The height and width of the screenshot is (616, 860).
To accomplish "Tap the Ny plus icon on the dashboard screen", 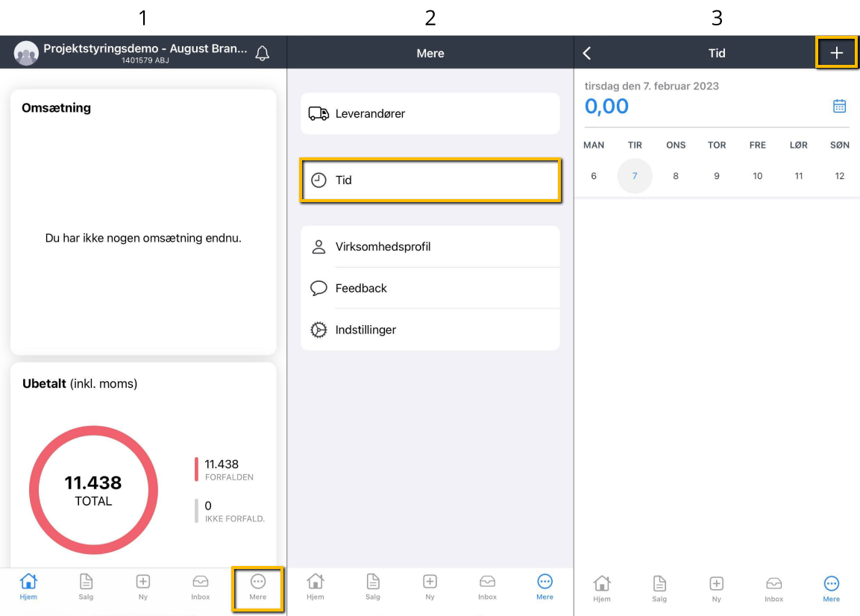I will click(143, 582).
